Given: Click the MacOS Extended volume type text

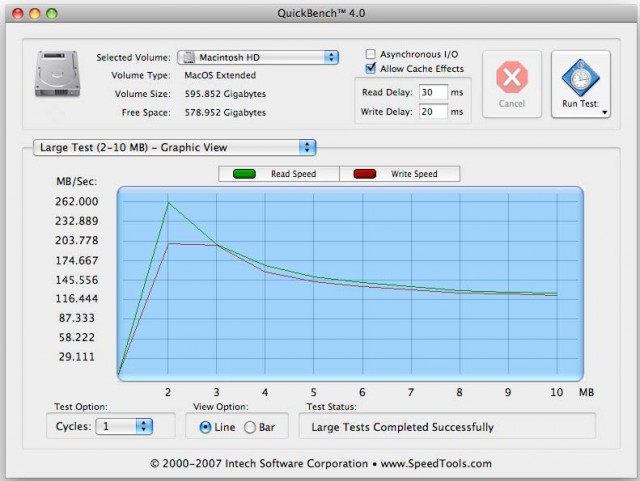Looking at the screenshot, I should coord(220,75).
